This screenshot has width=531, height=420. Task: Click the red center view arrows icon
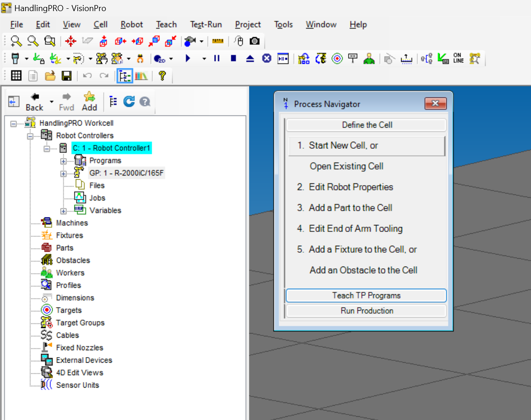70,41
